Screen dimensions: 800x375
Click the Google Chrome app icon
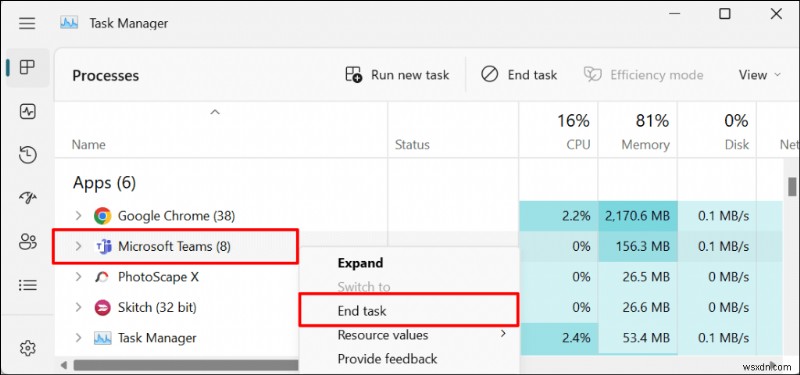(x=103, y=216)
